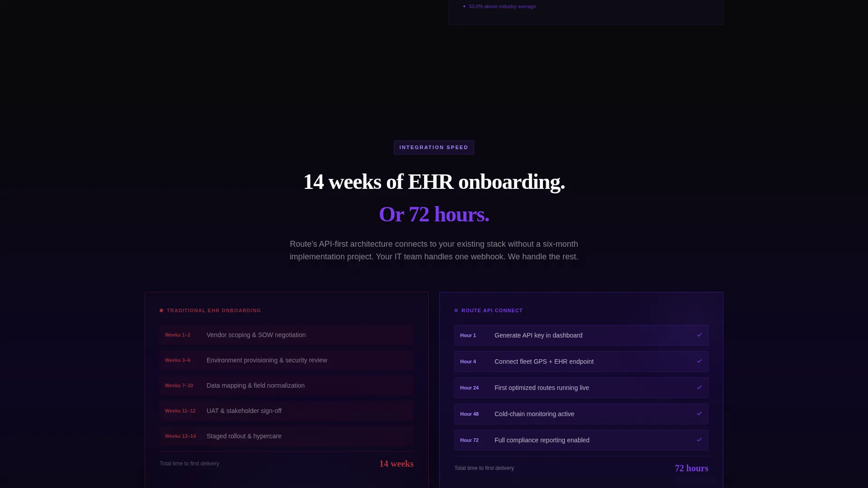Click the checkmark icon for Hour 1

[699, 335]
